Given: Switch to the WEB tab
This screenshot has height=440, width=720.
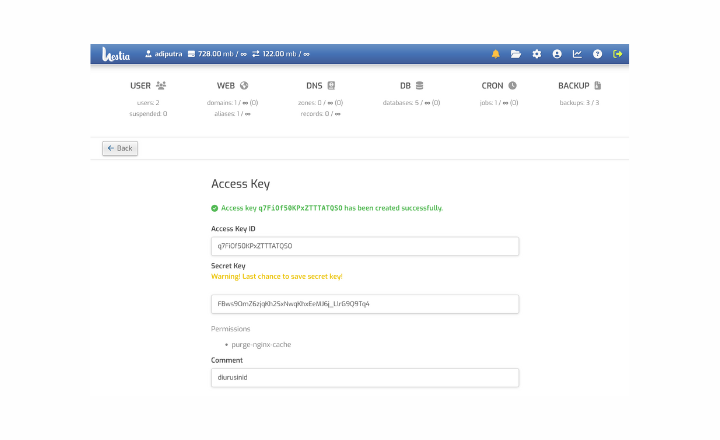Looking at the screenshot, I should (232, 86).
